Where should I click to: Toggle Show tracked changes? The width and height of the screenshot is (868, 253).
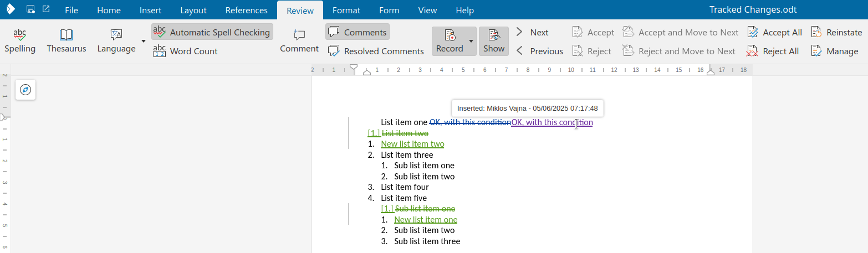pyautogui.click(x=494, y=42)
